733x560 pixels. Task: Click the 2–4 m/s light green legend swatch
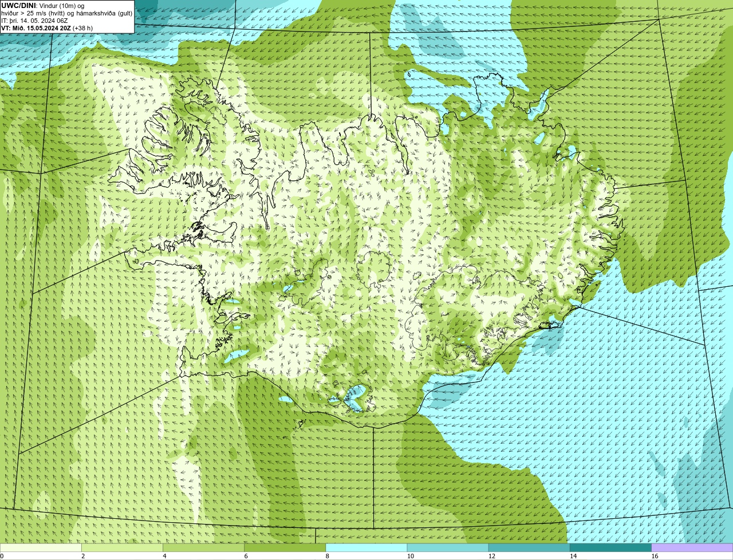tap(123, 547)
